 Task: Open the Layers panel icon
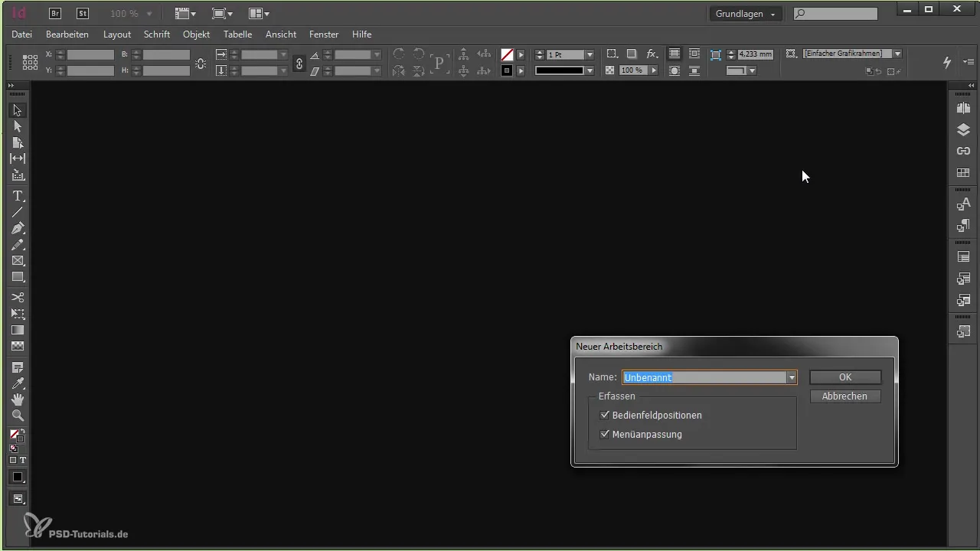pos(964,129)
